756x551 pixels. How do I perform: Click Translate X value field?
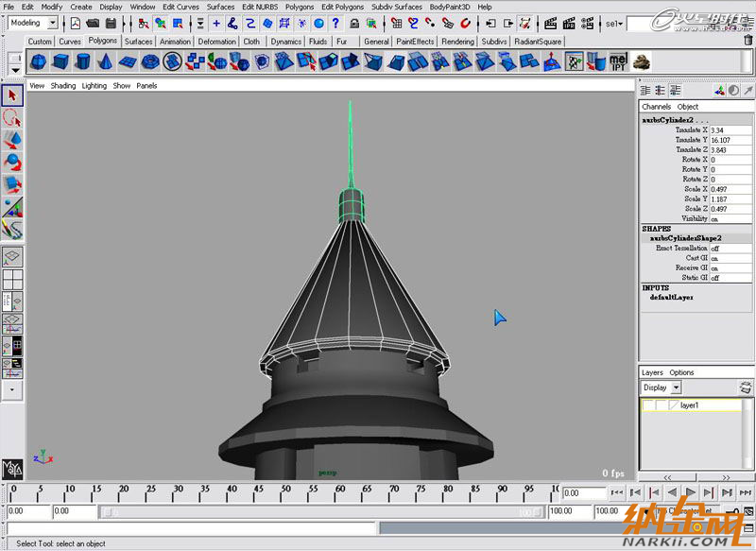(x=728, y=130)
